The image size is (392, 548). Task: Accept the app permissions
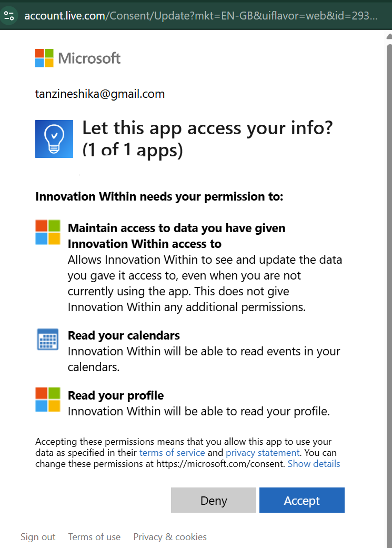302,500
